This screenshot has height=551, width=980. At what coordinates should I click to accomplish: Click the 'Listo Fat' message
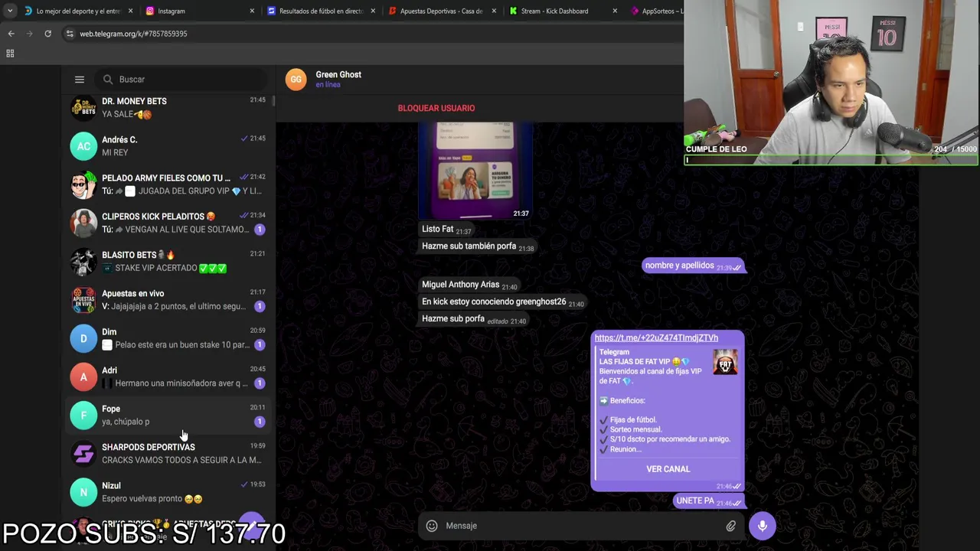coord(446,229)
